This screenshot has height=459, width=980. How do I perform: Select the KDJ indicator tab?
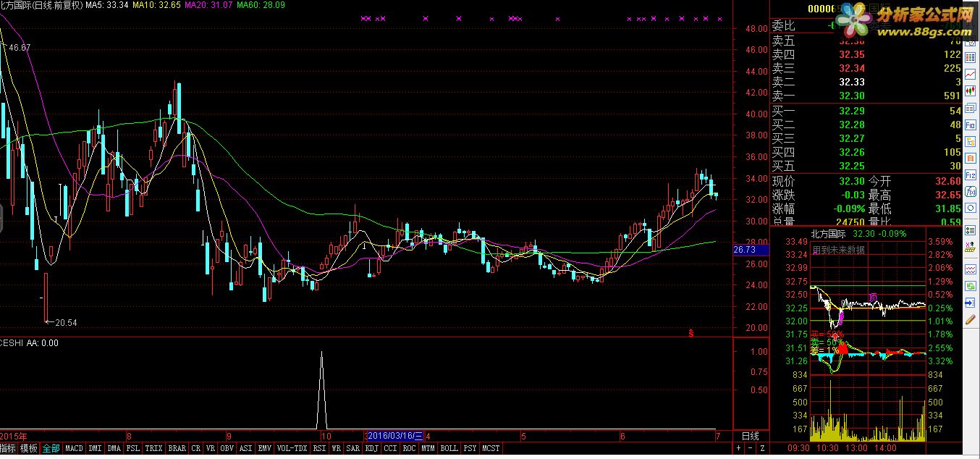371,448
